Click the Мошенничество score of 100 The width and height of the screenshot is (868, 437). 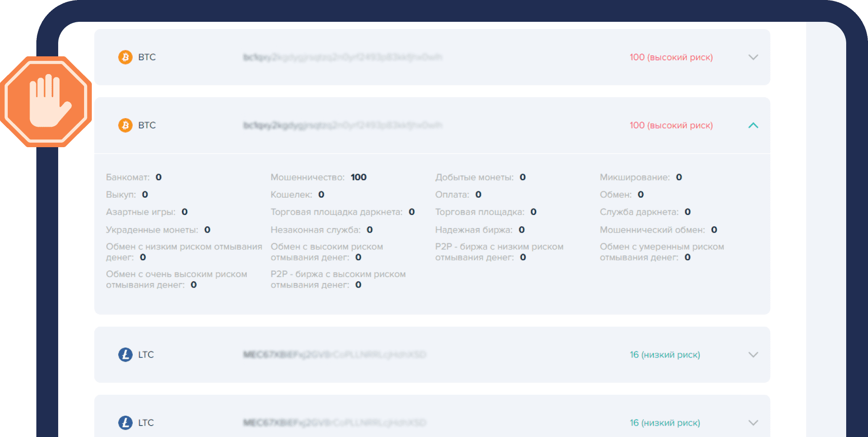click(x=359, y=177)
